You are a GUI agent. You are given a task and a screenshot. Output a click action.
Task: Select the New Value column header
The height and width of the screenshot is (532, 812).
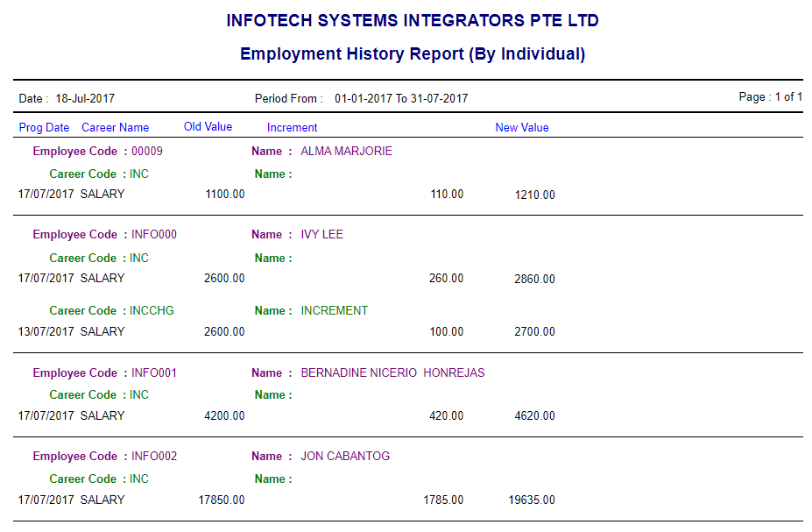[521, 128]
